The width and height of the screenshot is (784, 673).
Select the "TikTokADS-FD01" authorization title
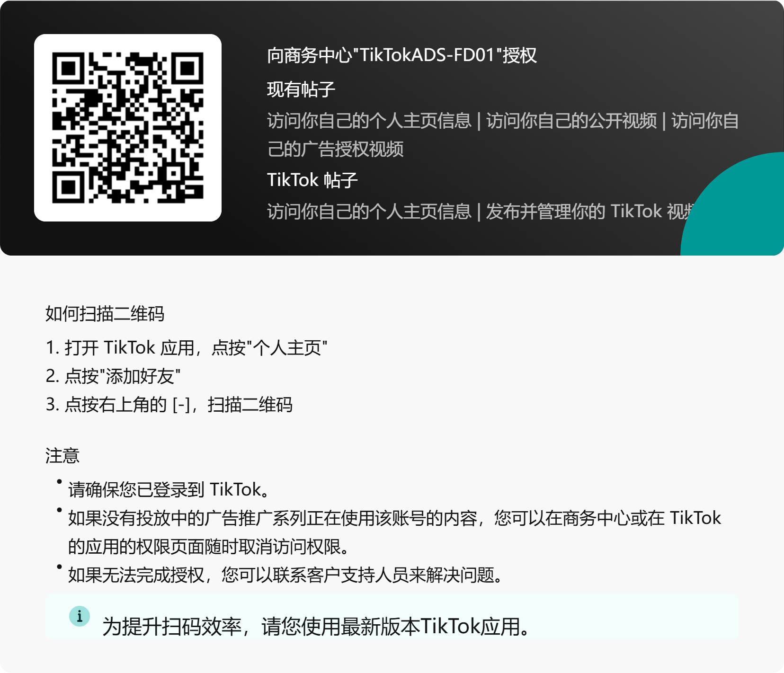[x=402, y=55]
